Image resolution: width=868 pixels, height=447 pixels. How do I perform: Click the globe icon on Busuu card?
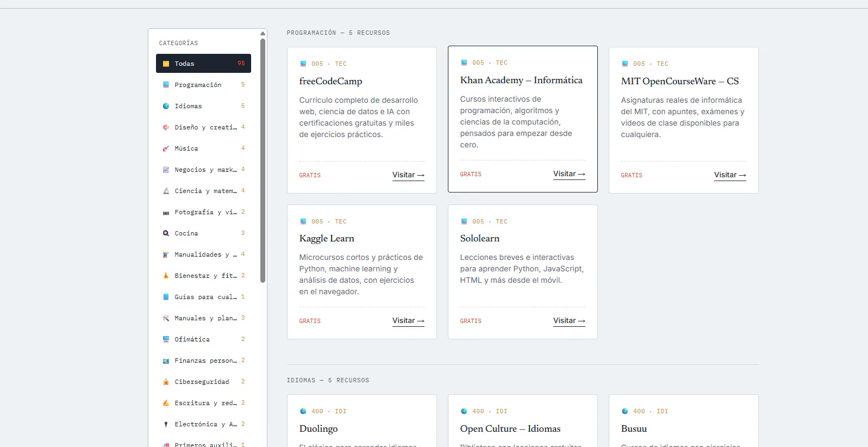click(625, 411)
